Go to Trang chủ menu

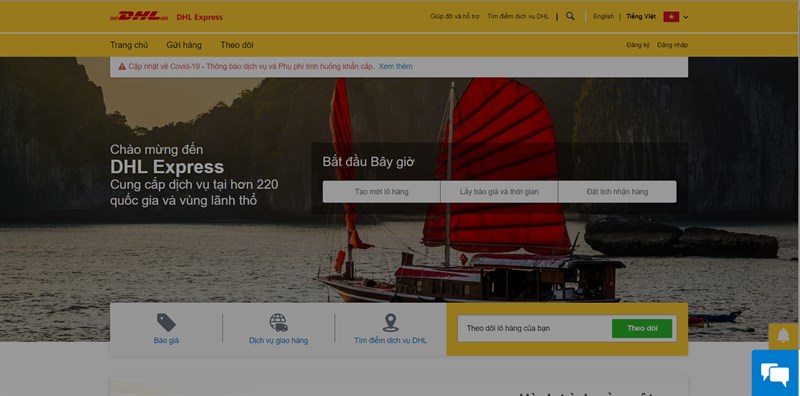pos(129,45)
